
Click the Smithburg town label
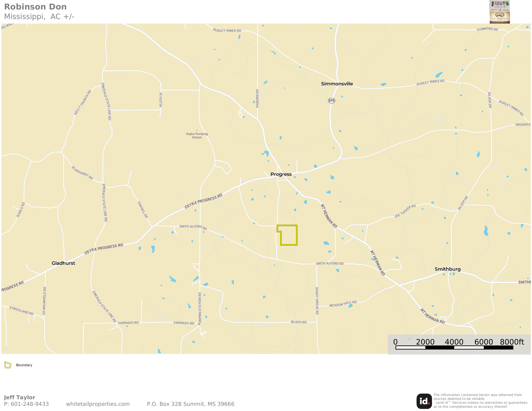[447, 269]
